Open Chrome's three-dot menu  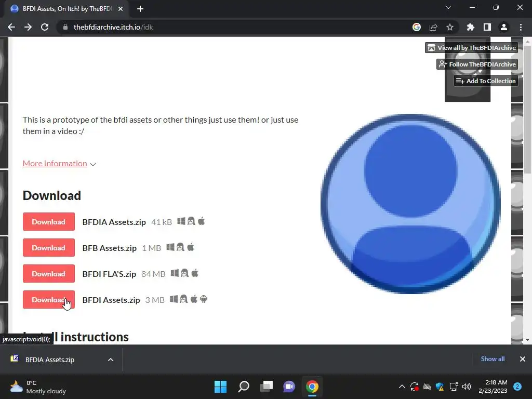pos(521,27)
